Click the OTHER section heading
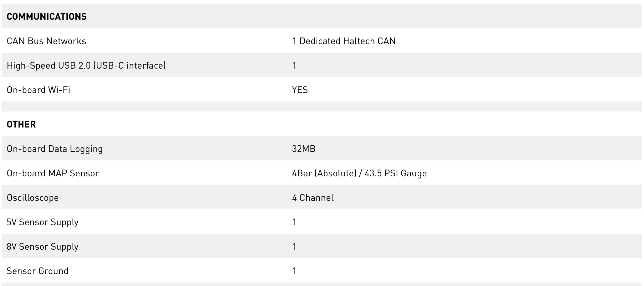Screen dimensions: 644x286 pos(21,124)
